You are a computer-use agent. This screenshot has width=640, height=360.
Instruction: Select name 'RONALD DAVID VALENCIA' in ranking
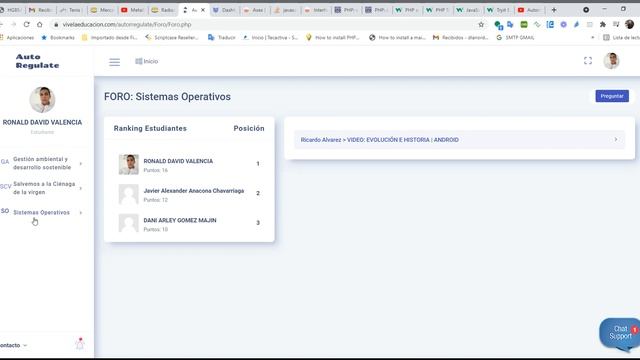(178, 161)
